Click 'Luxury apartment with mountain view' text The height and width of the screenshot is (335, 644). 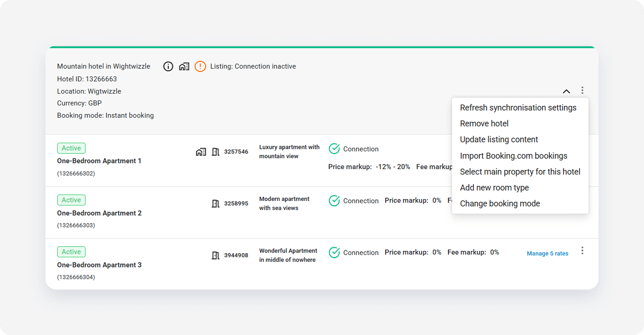(289, 152)
